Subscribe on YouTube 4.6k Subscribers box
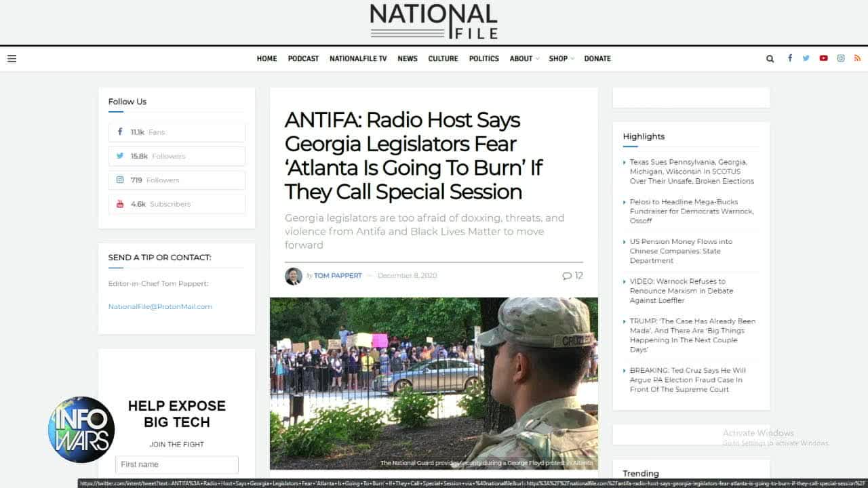The image size is (868, 488). [x=177, y=204]
